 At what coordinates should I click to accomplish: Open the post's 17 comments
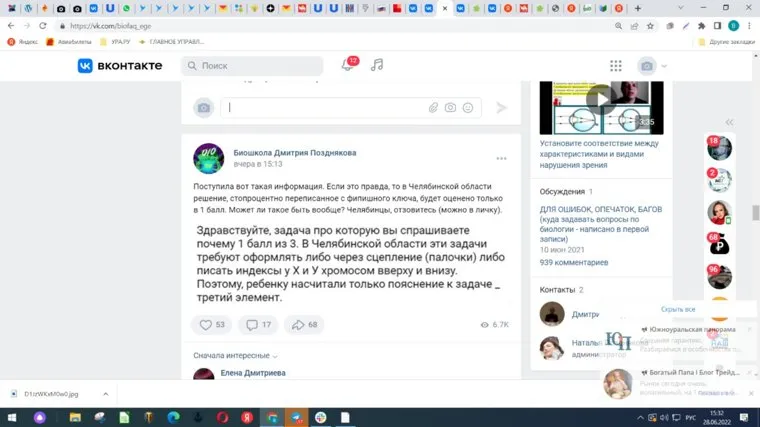tap(259, 324)
